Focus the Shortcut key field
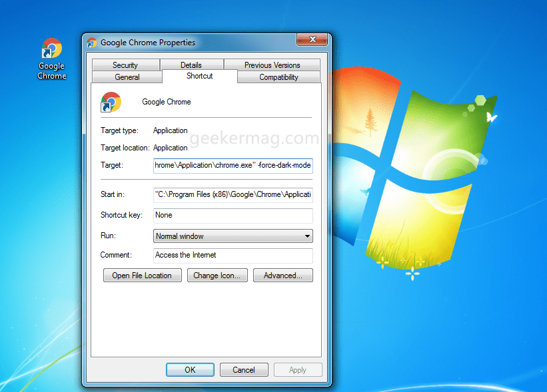 coord(233,216)
